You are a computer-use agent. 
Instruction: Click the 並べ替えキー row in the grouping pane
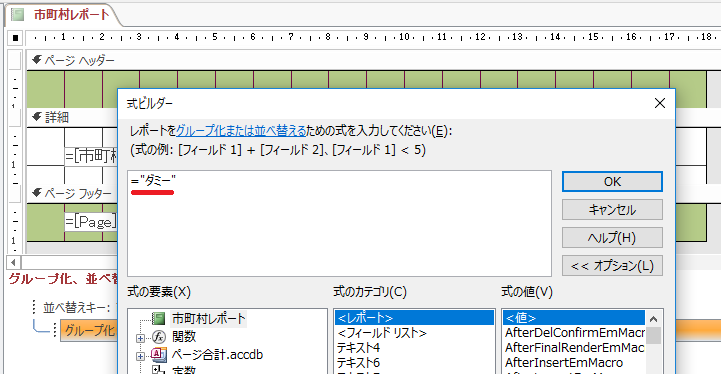(76, 307)
